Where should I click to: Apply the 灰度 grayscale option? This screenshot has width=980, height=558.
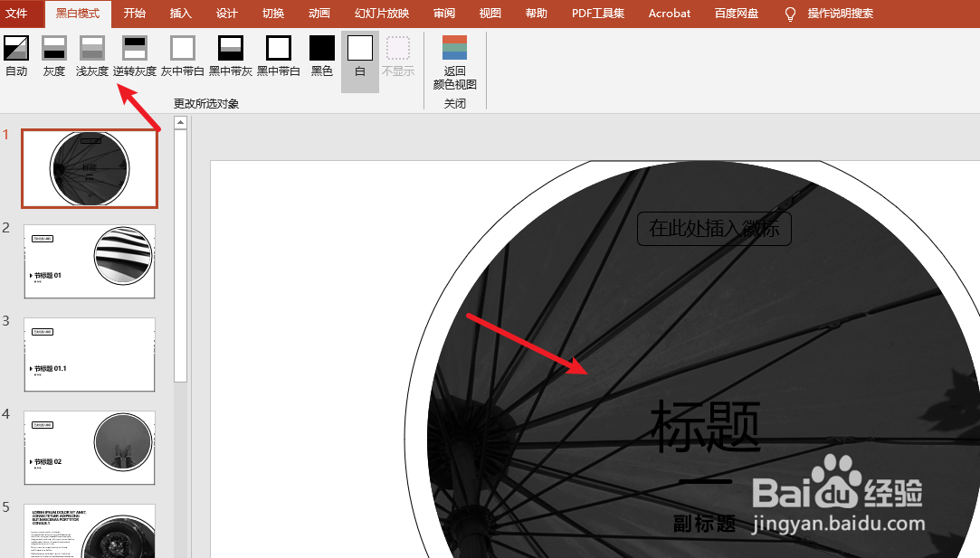54,57
